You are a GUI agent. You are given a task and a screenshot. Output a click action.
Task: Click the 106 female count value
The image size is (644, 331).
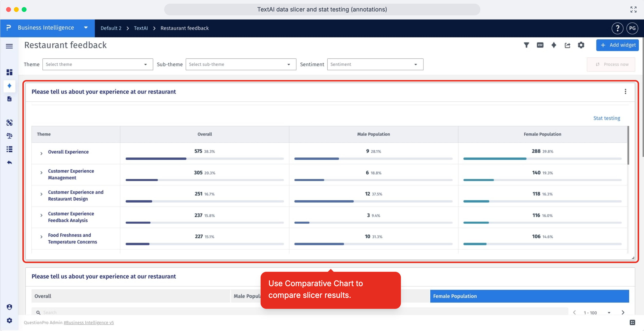(536, 236)
